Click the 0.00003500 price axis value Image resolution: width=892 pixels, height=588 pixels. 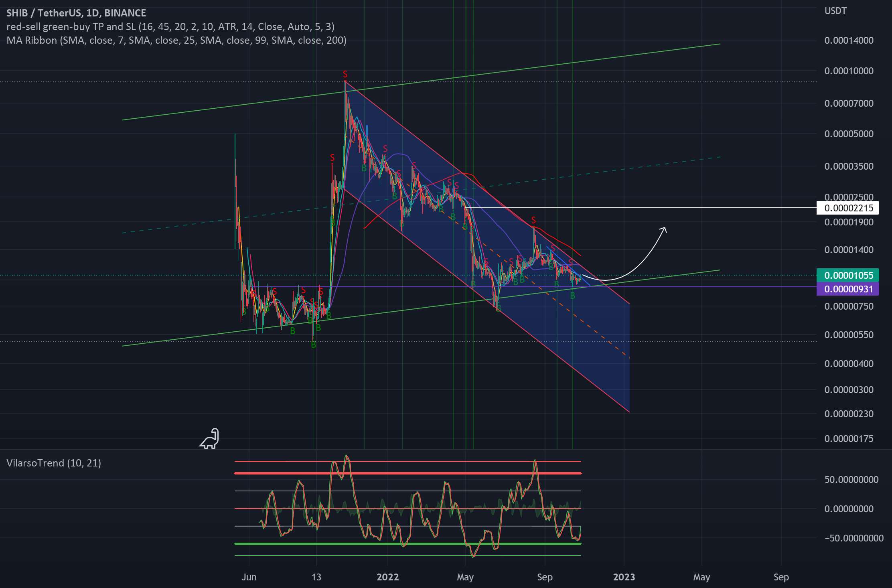click(849, 166)
